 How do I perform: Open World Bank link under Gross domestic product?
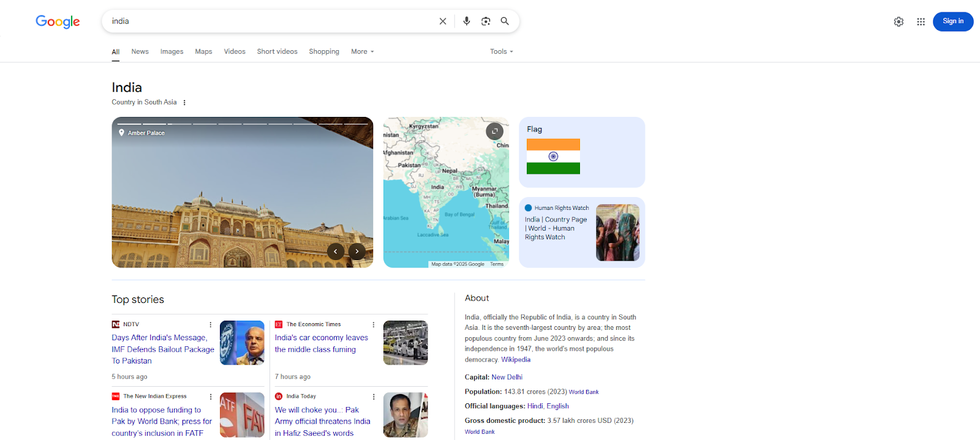tap(480, 432)
